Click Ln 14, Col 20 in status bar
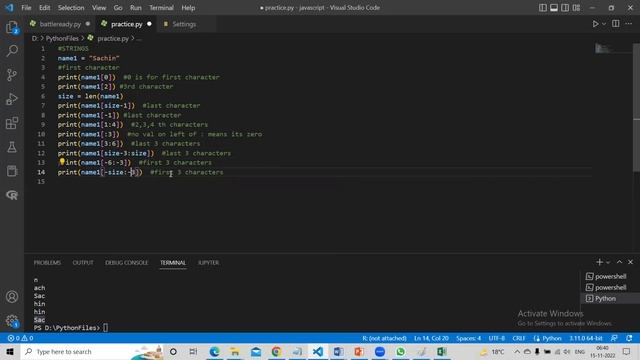The width and height of the screenshot is (640, 360). [431, 338]
